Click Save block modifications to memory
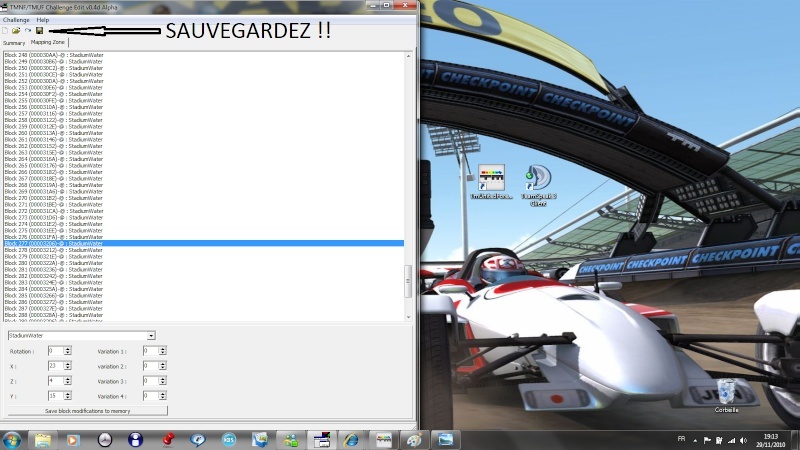The width and height of the screenshot is (800, 450). coord(87,411)
